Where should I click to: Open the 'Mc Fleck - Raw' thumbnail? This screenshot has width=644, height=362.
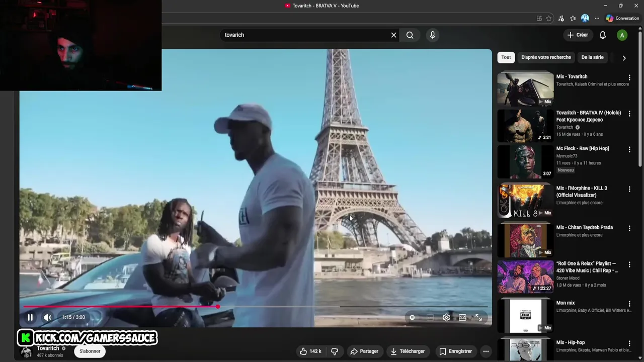pos(525,161)
